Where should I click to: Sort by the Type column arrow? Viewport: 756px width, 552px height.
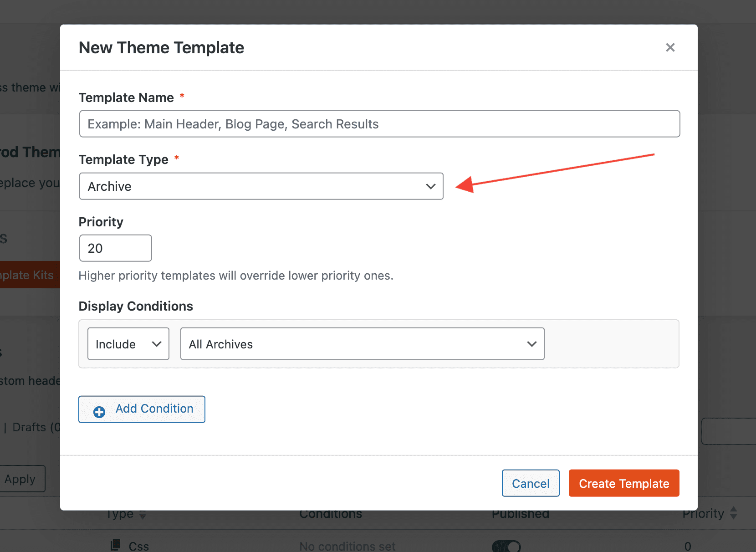coord(143,516)
